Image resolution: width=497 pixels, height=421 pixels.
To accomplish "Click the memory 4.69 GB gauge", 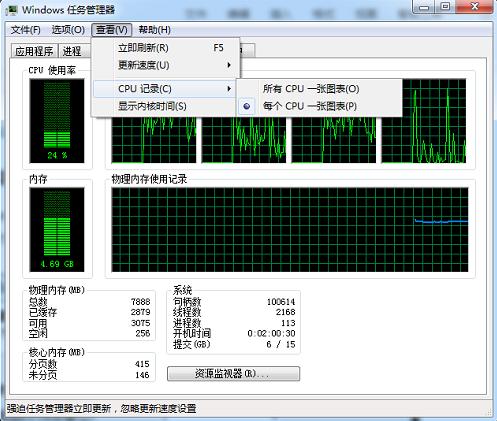I will click(x=57, y=230).
